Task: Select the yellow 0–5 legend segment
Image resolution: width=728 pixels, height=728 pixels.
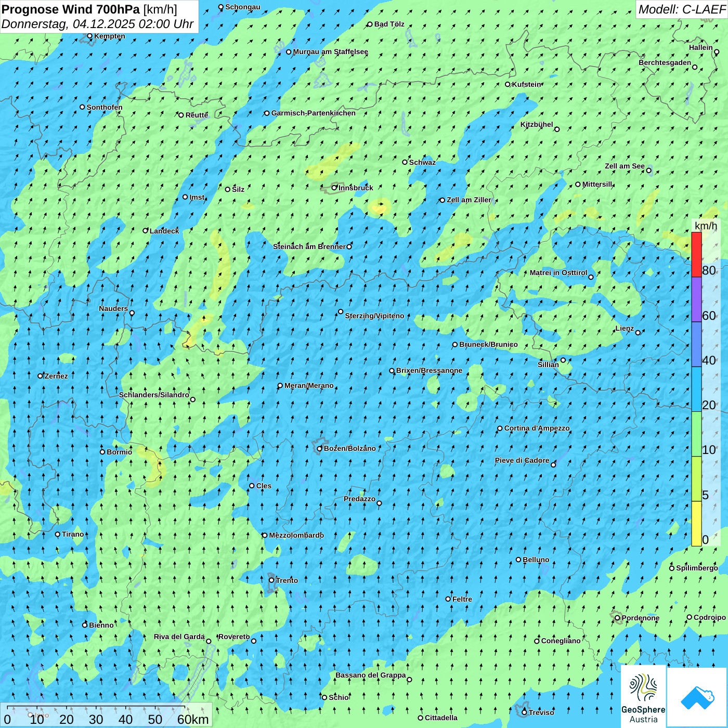Action: pos(696,524)
